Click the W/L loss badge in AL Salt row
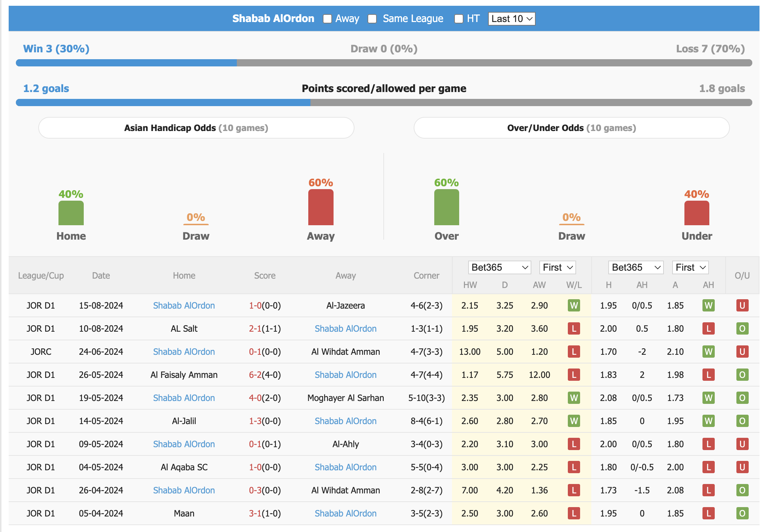Screen dimensions: 766x532 click(574, 328)
